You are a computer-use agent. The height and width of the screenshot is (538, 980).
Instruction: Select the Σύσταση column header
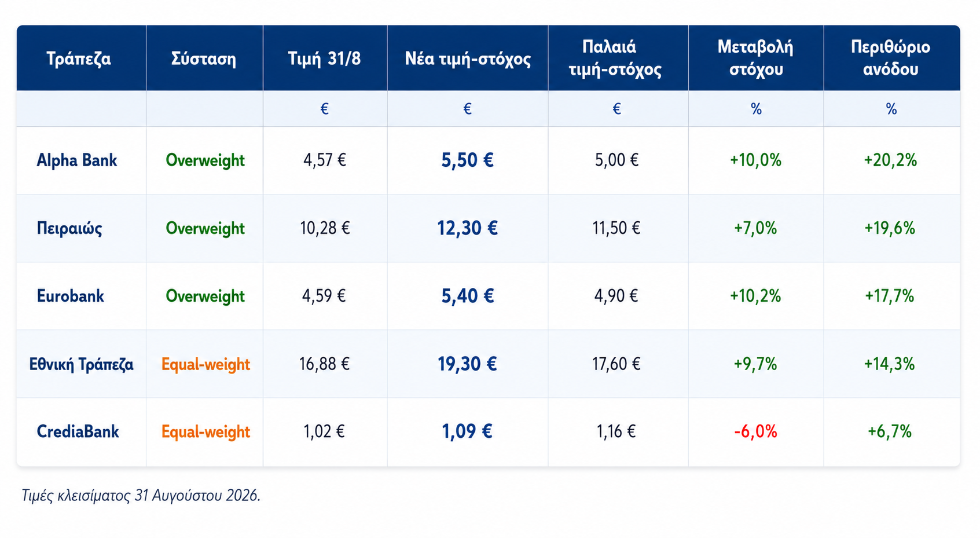pos(204,58)
